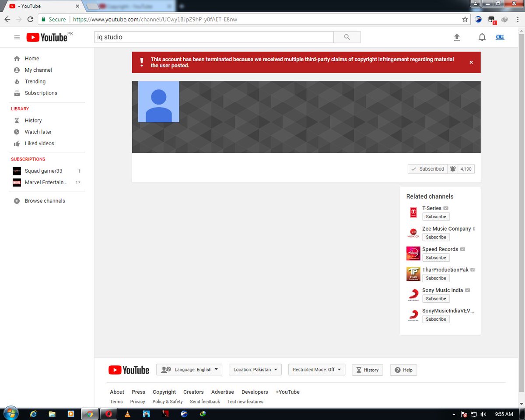
Task: Click the search magnifier button
Action: click(x=347, y=37)
